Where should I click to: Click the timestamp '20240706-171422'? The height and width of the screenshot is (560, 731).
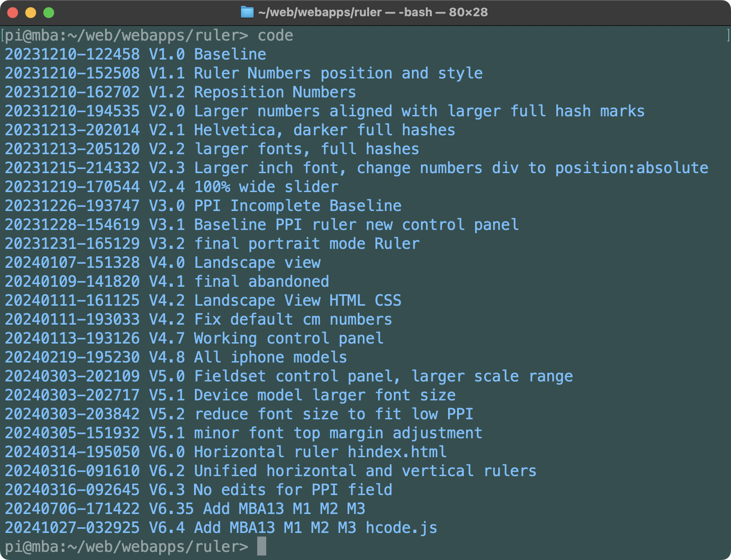pyautogui.click(x=72, y=509)
